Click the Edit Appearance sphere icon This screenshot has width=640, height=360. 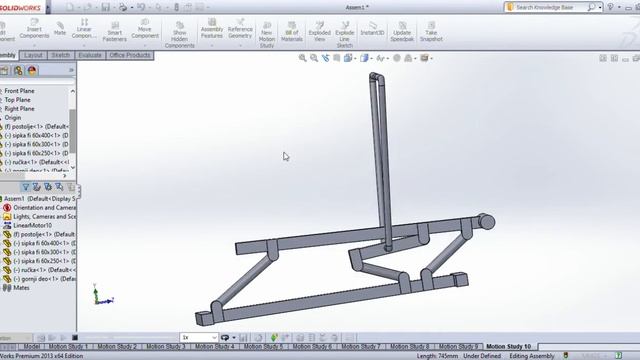click(397, 58)
